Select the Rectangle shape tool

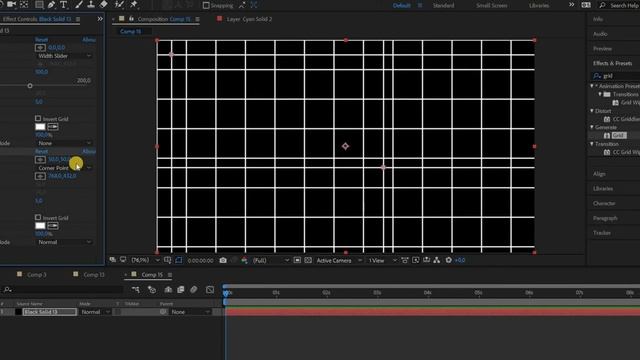[39, 4]
